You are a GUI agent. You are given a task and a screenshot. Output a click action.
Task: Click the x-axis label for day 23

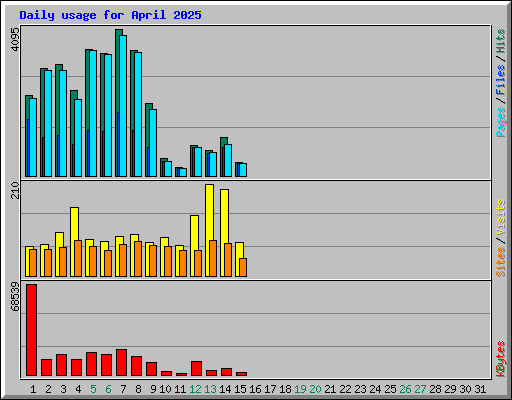(360, 389)
